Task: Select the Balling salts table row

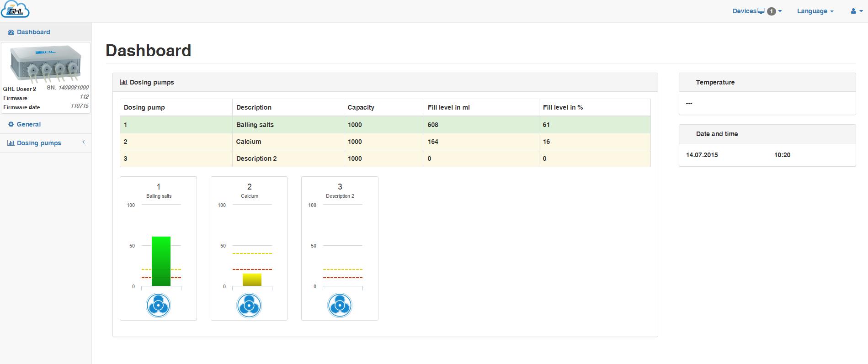Action: click(x=385, y=125)
